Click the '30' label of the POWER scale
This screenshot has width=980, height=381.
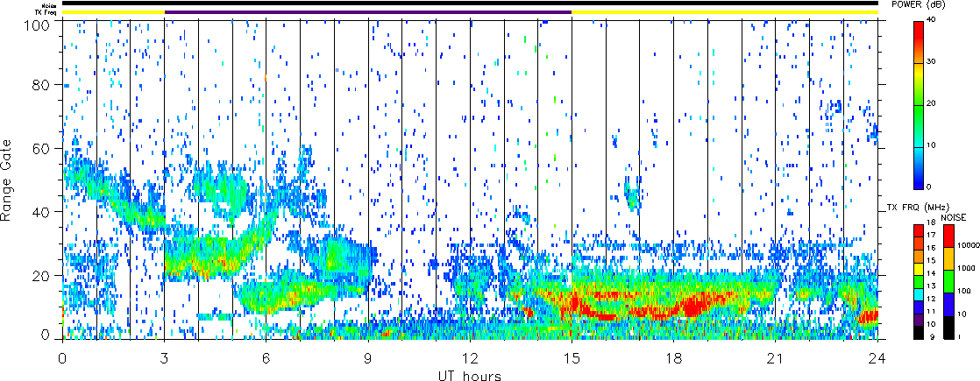[930, 63]
